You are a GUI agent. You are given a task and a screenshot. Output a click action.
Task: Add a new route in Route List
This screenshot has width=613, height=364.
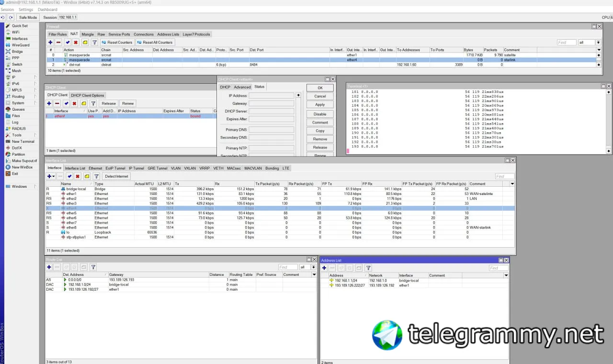49,267
